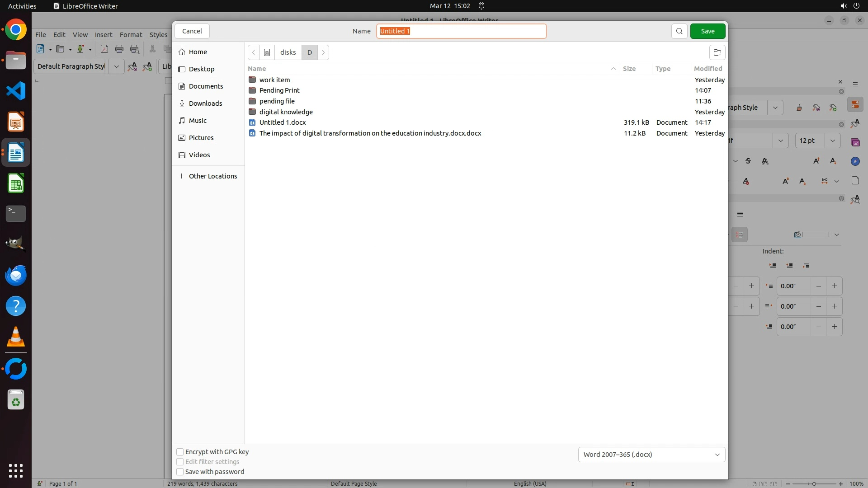868x488 pixels.
Task: Tick the Save with password checkbox
Action: 180,472
